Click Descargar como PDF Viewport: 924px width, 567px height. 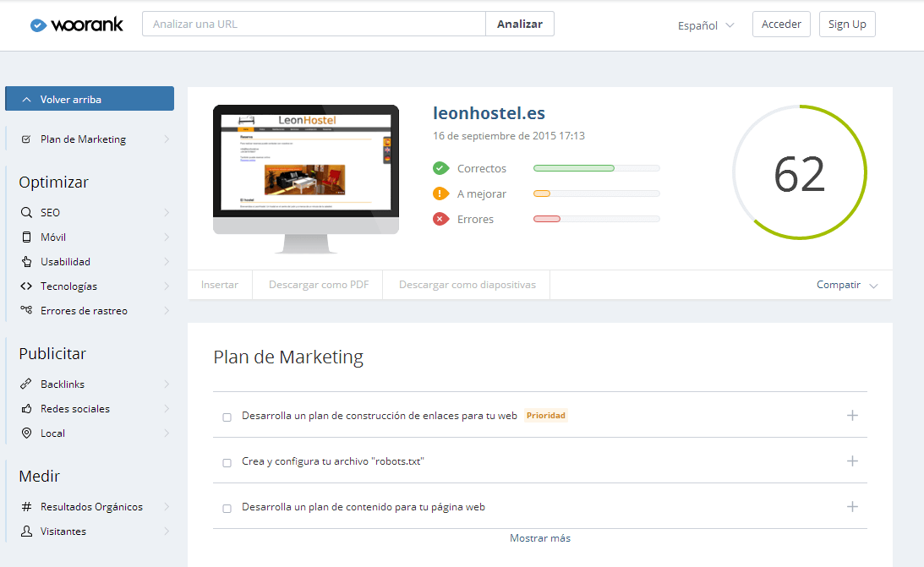[x=318, y=285]
